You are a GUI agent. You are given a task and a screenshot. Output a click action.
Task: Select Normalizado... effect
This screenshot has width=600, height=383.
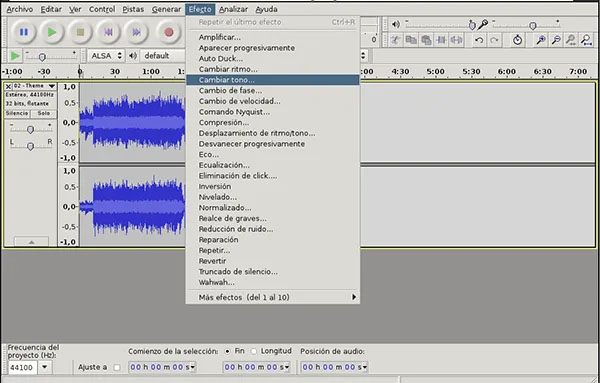point(273,208)
